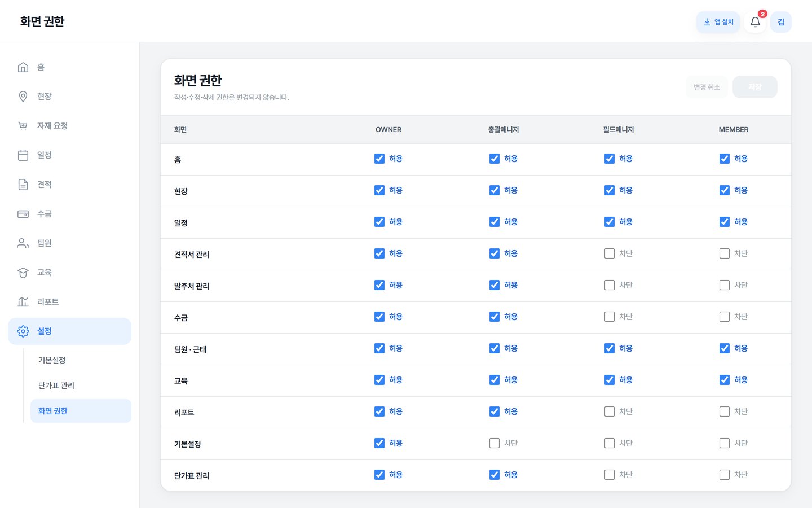The width and height of the screenshot is (812, 508).
Task: Uncheck 필드매니저 permission for 팀원 · 근태
Action: coord(610,348)
